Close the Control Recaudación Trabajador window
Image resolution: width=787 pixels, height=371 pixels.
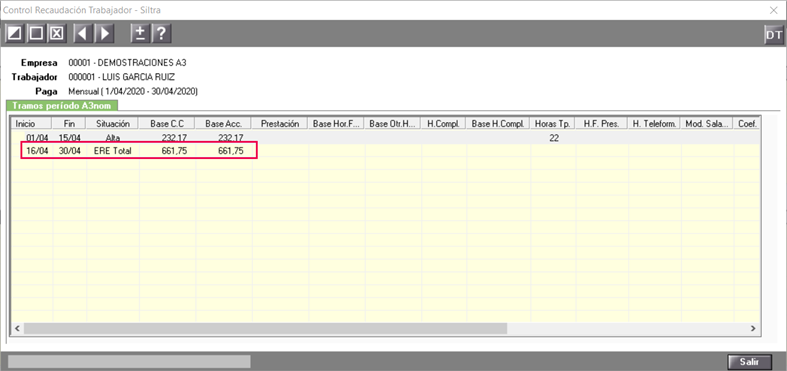(x=774, y=10)
